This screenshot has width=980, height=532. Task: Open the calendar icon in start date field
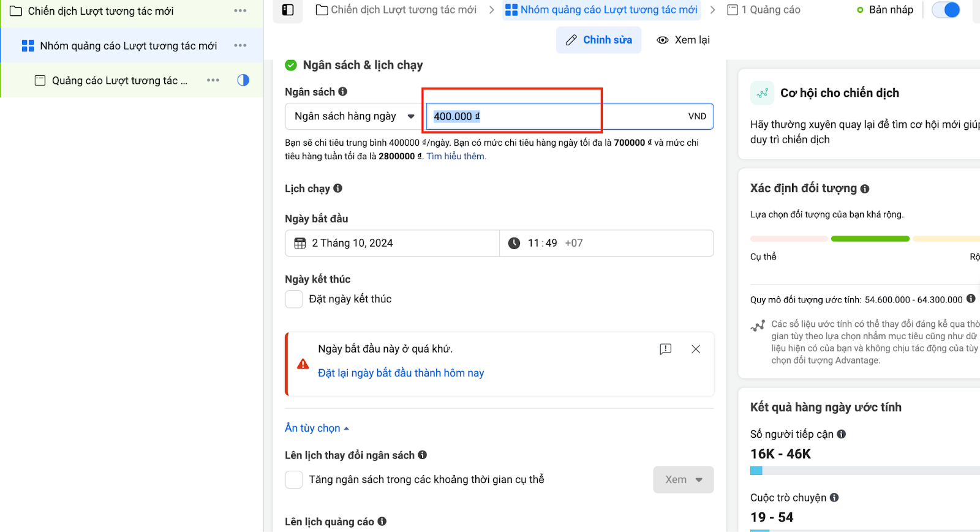pyautogui.click(x=300, y=243)
